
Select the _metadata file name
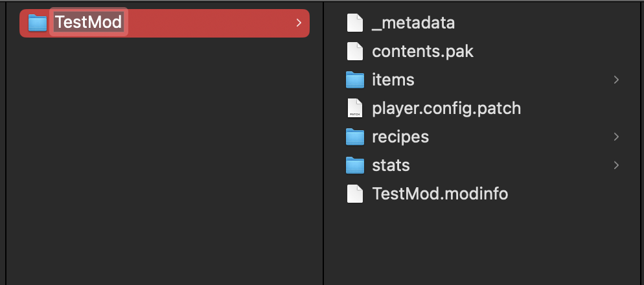413,23
